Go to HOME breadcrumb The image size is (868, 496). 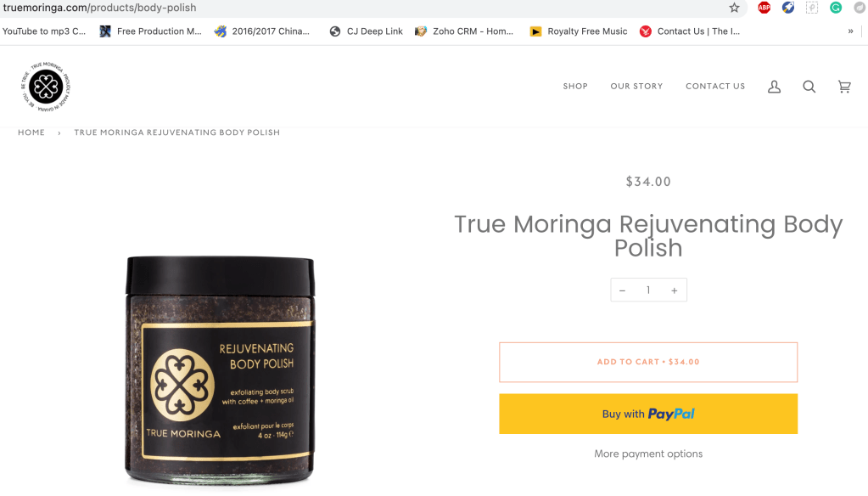click(x=31, y=132)
